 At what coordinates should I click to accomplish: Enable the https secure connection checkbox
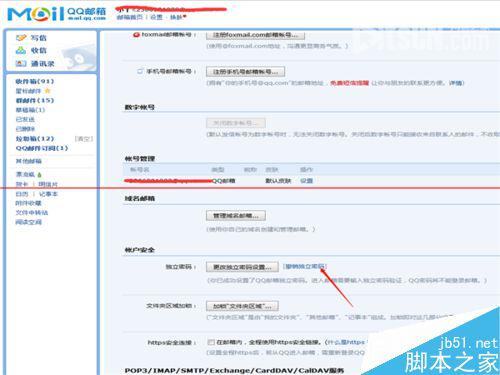(211, 342)
